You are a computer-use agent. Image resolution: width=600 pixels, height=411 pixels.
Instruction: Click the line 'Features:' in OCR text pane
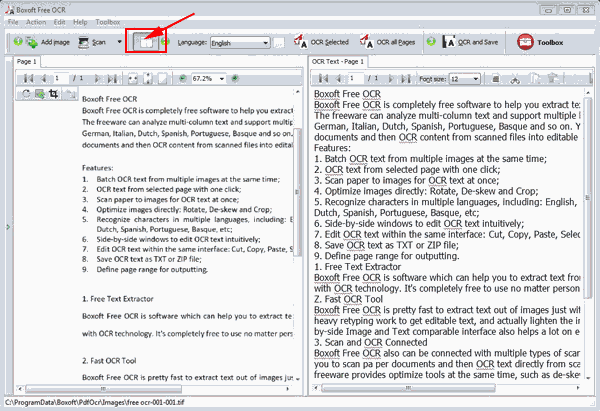(x=332, y=148)
